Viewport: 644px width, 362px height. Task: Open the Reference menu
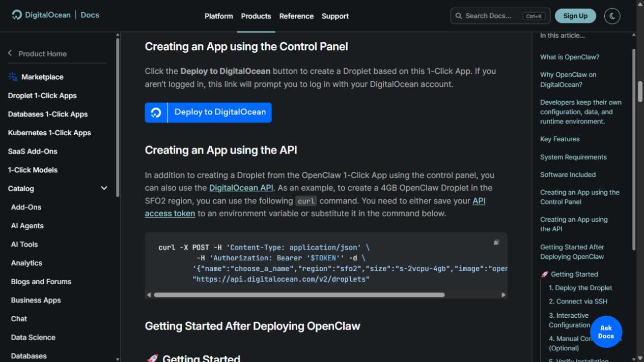click(x=296, y=16)
